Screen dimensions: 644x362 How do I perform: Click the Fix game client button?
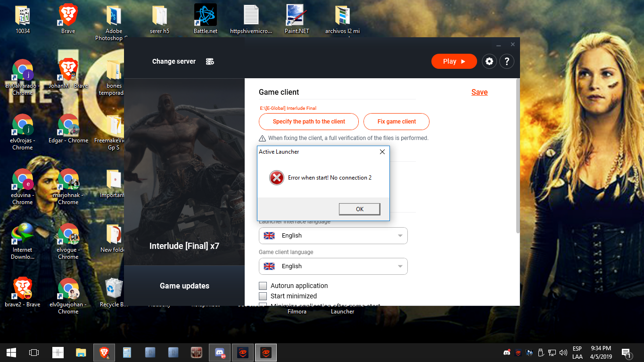pos(396,122)
